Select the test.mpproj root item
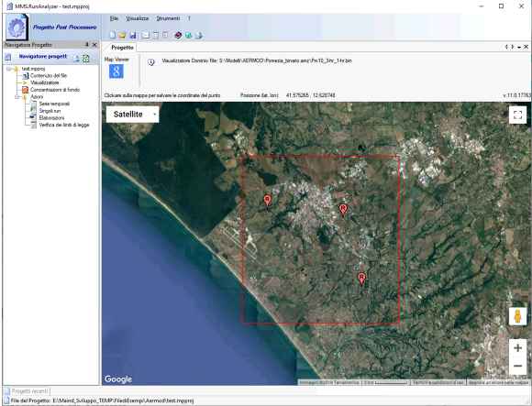The width and height of the screenshot is (532, 406). point(33,69)
